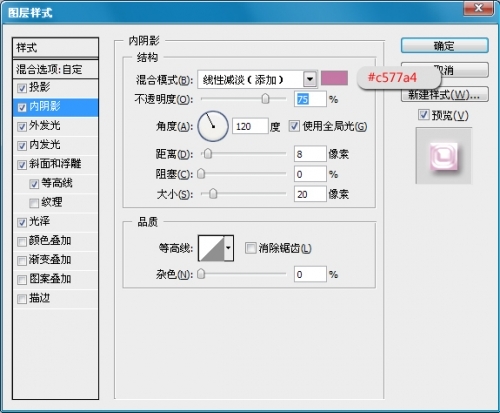Enable the 描边 checkbox

[22, 299]
